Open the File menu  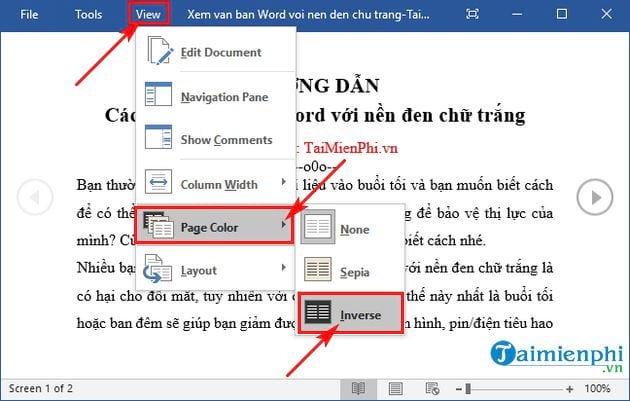tap(29, 15)
